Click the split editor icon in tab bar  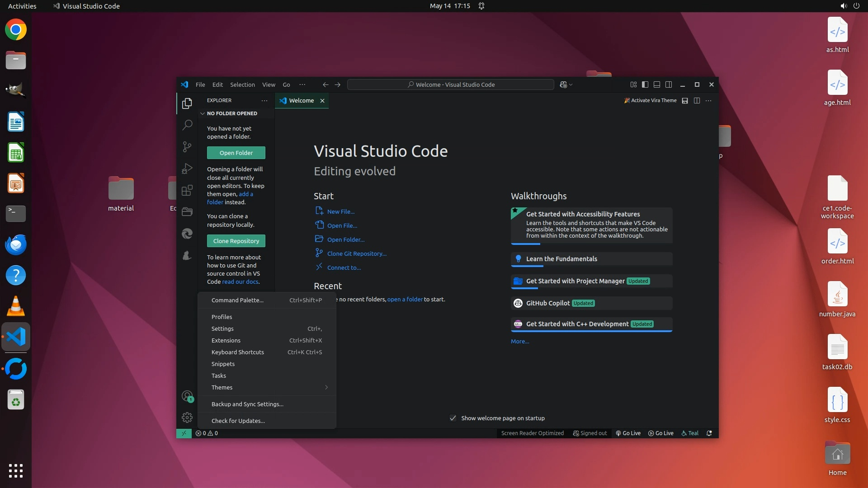(697, 100)
